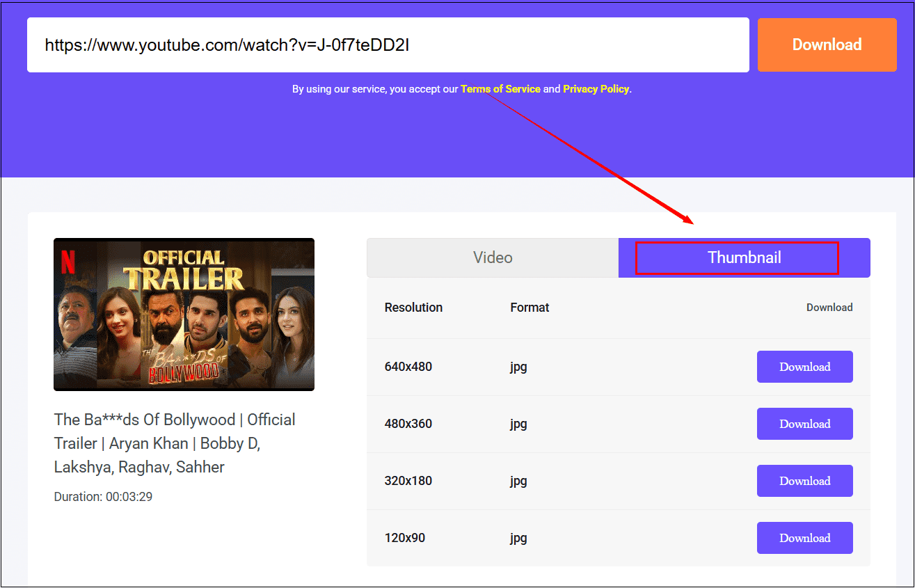Download the 320x180 jpg thumbnail

[x=805, y=481]
